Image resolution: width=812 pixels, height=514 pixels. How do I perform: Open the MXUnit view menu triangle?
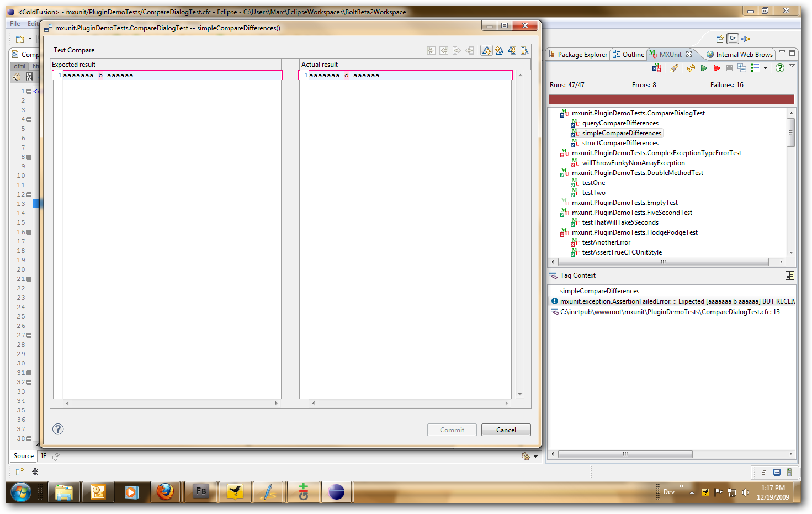pos(792,66)
